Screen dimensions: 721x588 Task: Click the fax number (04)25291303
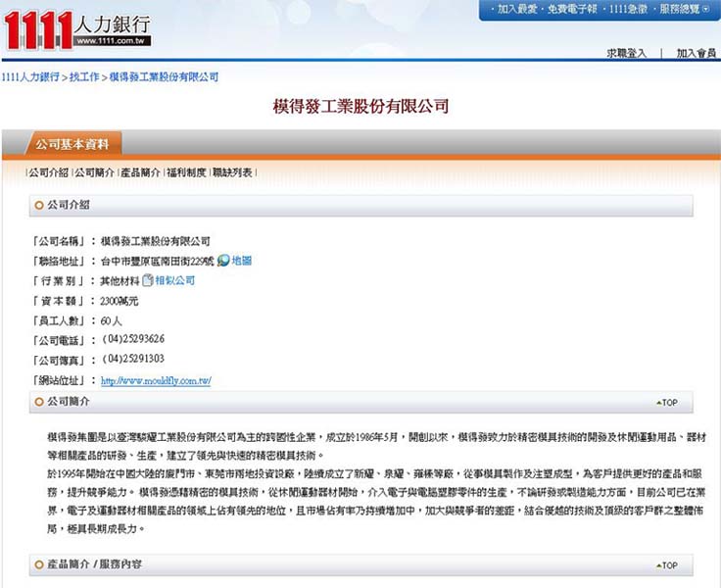click(x=133, y=359)
